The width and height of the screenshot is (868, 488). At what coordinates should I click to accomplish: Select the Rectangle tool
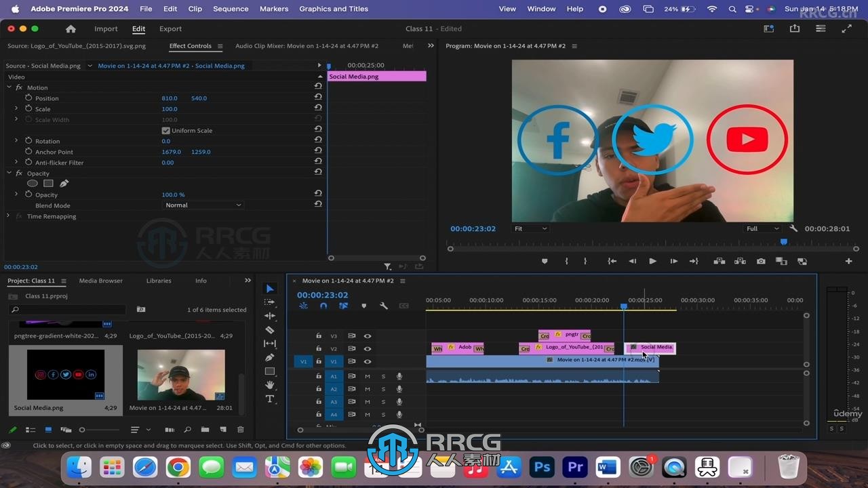270,371
